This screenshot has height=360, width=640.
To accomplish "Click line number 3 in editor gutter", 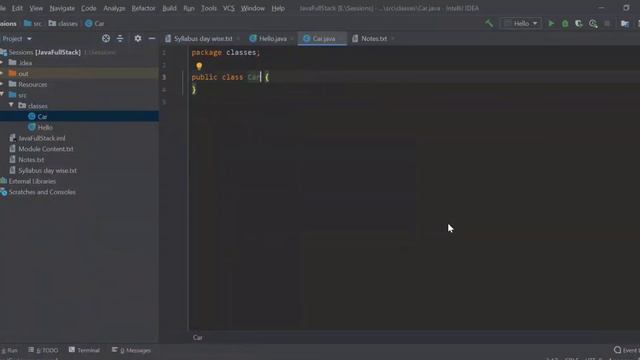I will point(164,77).
